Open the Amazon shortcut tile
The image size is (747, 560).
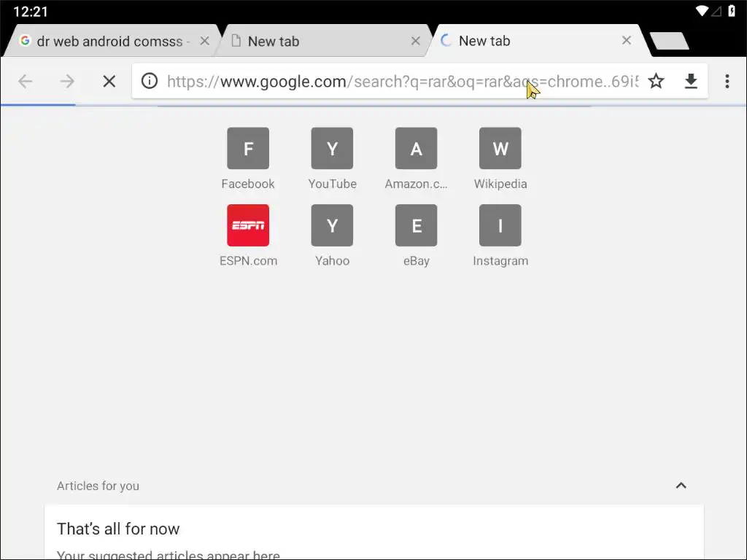tap(416, 158)
